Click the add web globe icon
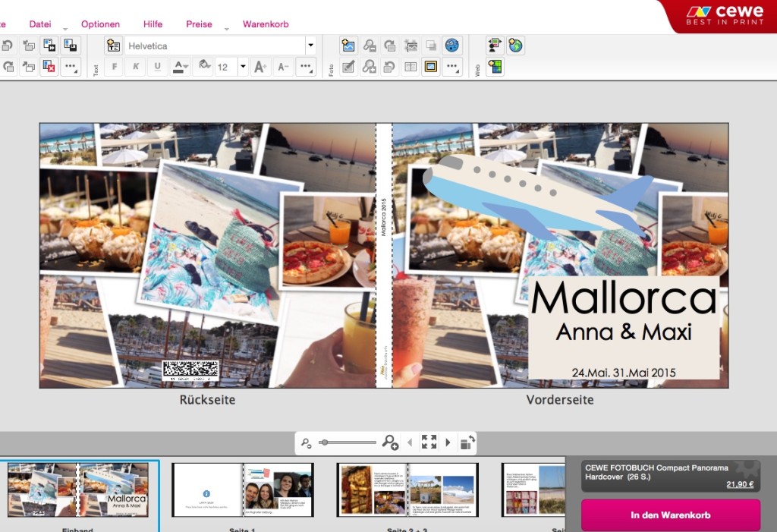The image size is (777, 532). 515,46
